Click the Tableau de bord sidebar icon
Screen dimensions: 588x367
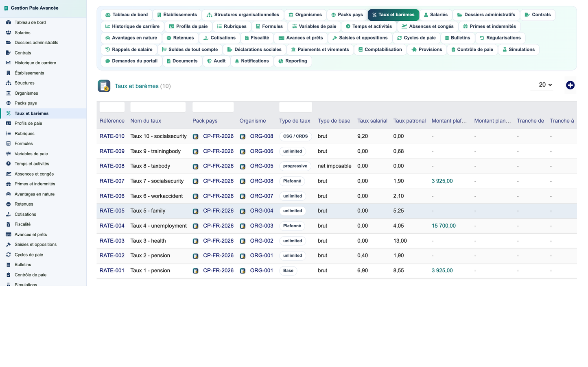(9, 22)
